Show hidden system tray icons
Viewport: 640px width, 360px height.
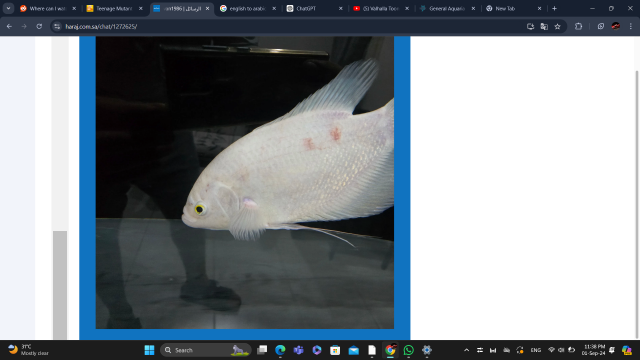[x=467, y=350]
